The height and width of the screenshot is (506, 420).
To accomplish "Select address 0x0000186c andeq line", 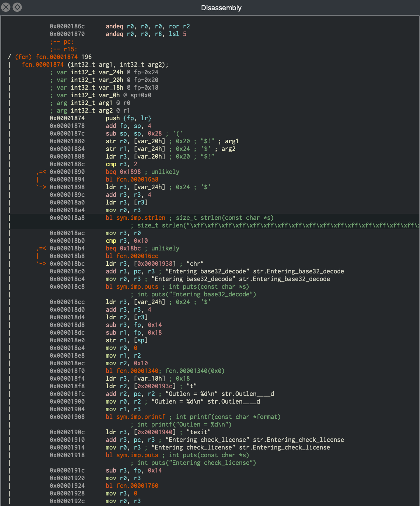I will [67, 26].
